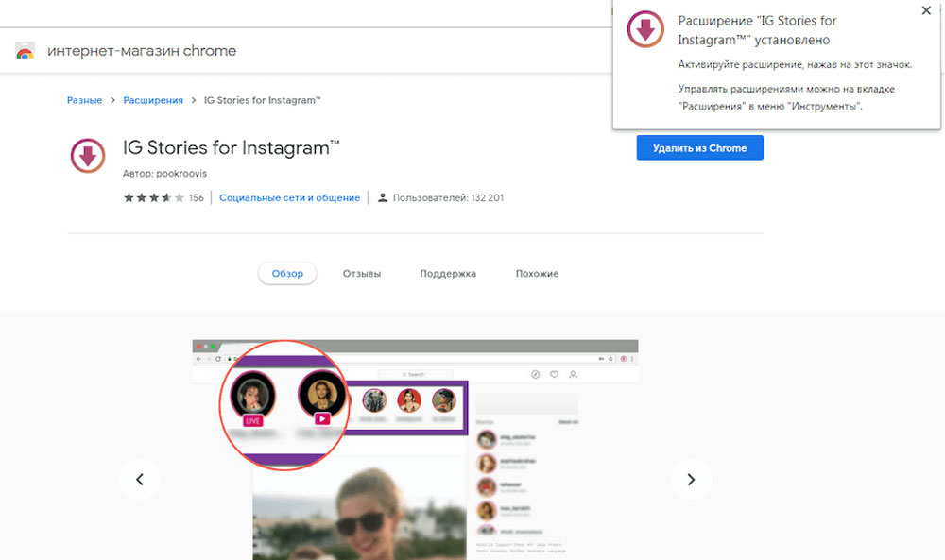The image size is (945, 560).
Task: Open the Расширения breadcrumb link
Action: 153,100
